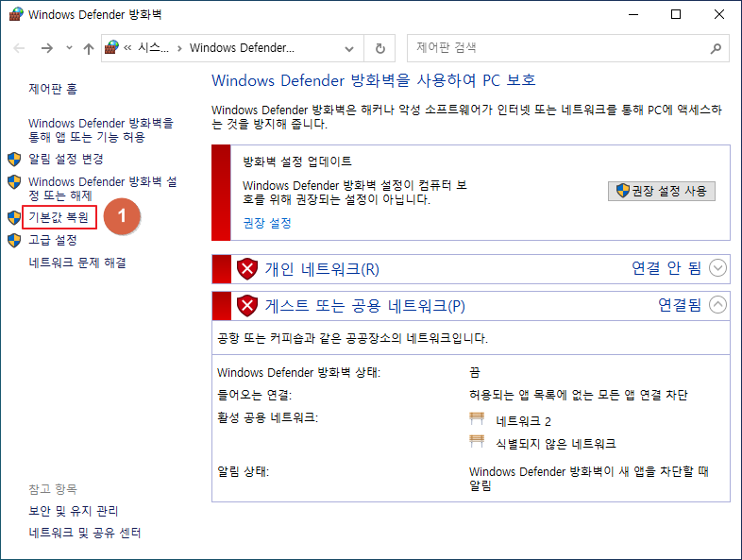Click the shield icon beside 방화벽 설정 또는 해제

tap(15, 181)
